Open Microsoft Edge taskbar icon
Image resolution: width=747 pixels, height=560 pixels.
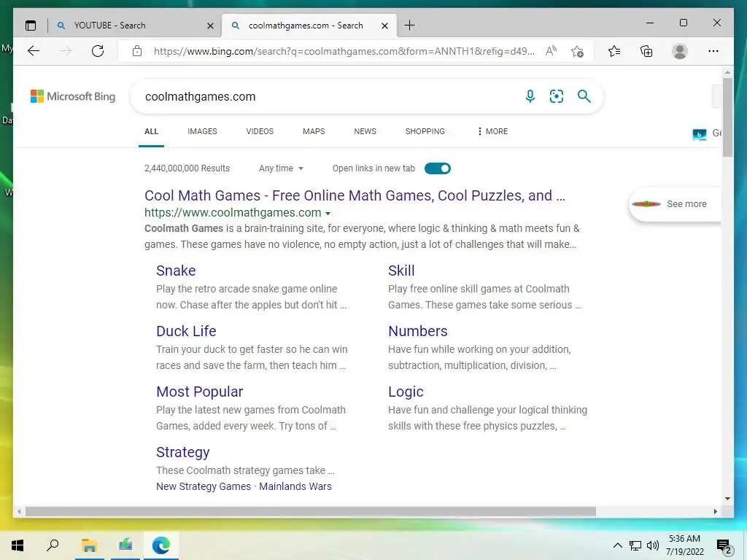[161, 545]
